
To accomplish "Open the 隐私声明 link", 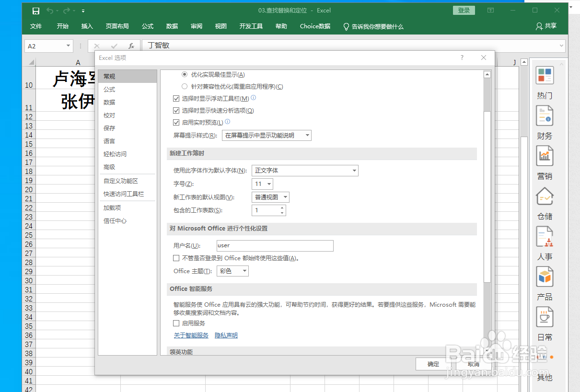I will click(226, 335).
